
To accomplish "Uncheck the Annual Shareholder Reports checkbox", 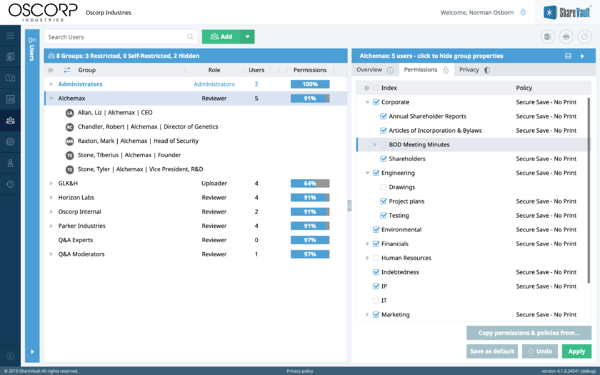I will pos(383,116).
